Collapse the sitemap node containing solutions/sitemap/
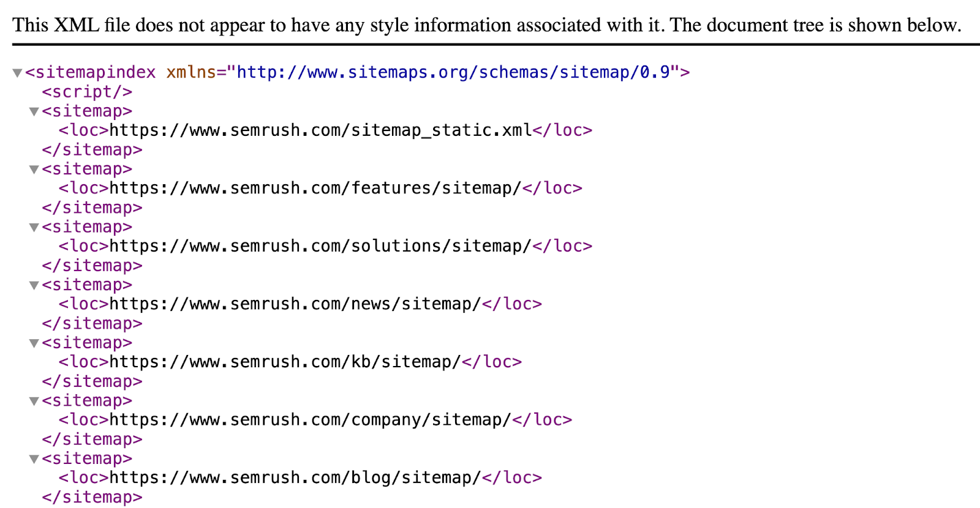 coord(34,228)
